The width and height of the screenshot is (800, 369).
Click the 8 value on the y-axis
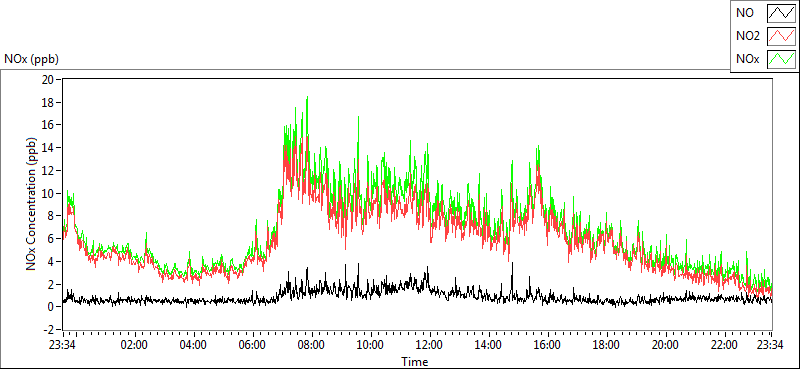pos(51,216)
